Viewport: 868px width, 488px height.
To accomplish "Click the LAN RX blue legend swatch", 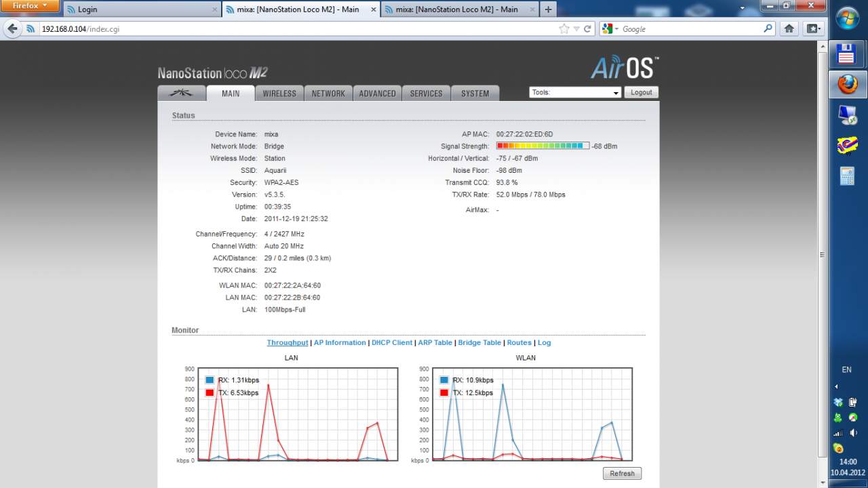I will pyautogui.click(x=210, y=380).
